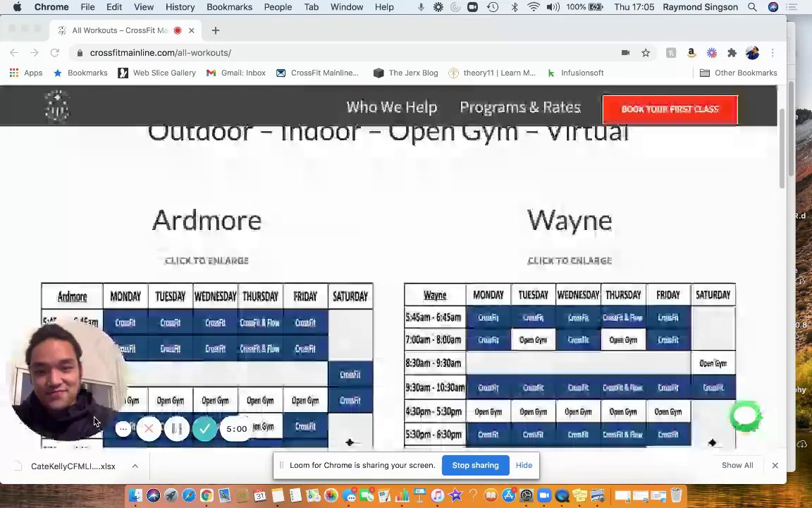Image resolution: width=812 pixels, height=508 pixels.
Task: Open the Bookmarks menu in the menu bar
Action: (229, 7)
